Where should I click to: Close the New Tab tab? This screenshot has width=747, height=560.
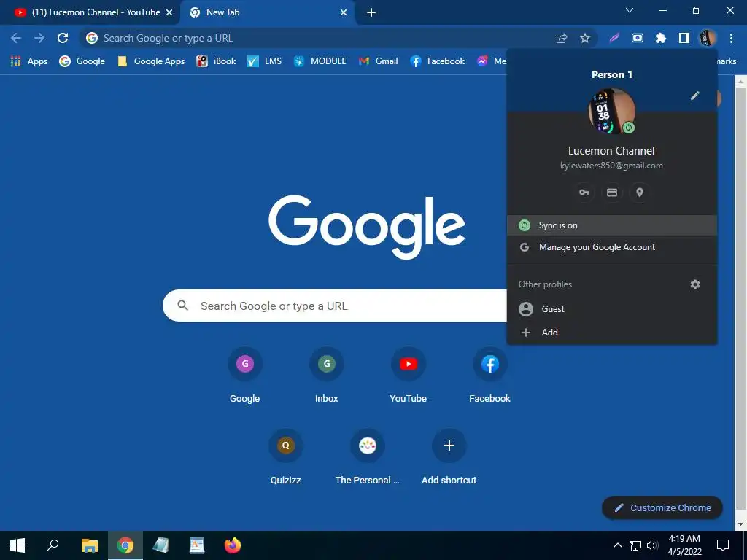click(x=344, y=12)
